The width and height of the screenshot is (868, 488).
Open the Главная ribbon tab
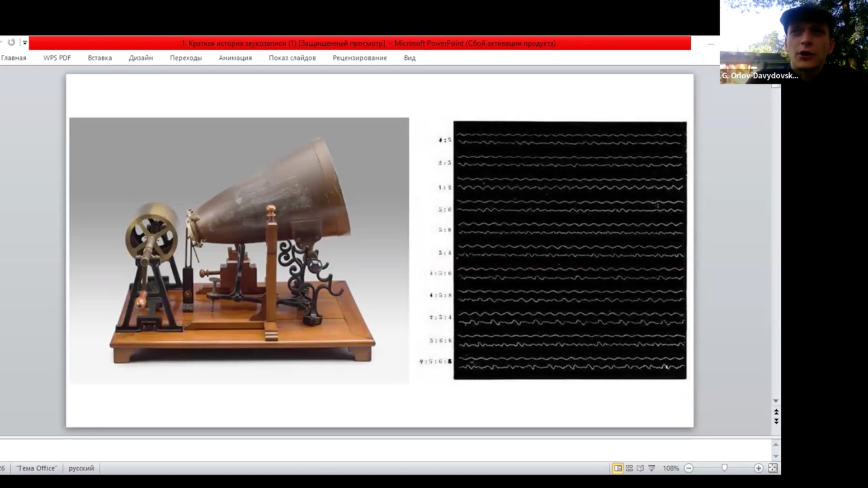(14, 58)
